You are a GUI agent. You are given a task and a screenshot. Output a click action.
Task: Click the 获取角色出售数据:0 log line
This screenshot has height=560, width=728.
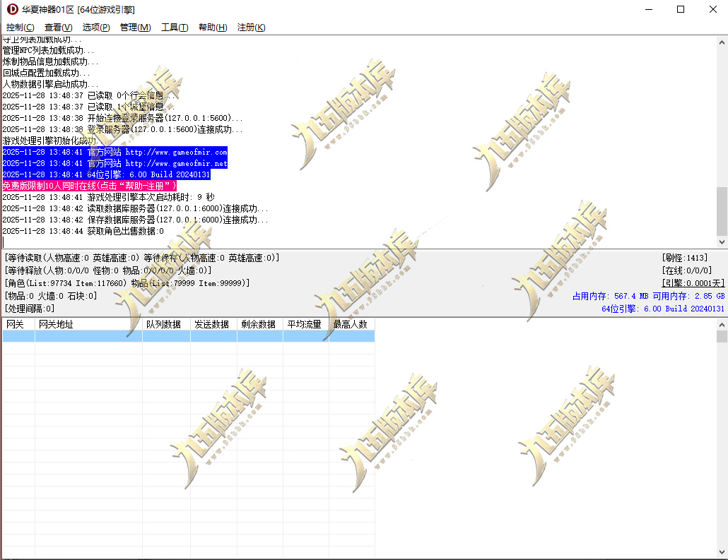(83, 231)
